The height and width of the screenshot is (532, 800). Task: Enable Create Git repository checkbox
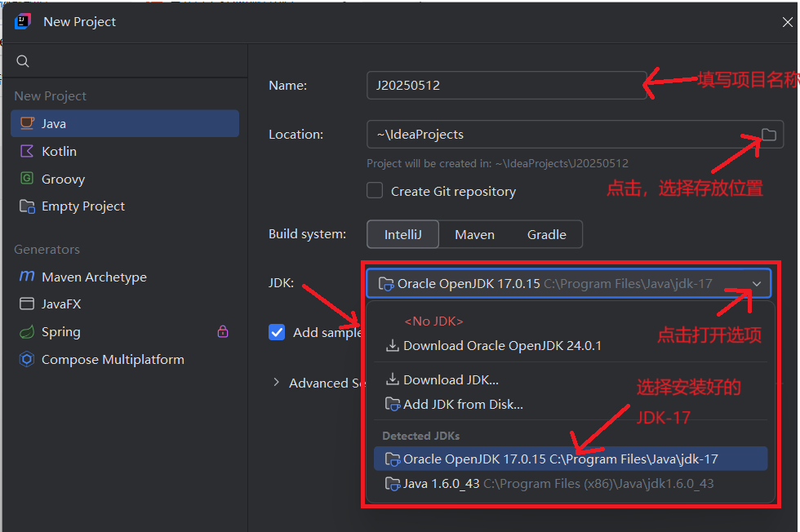(x=375, y=190)
